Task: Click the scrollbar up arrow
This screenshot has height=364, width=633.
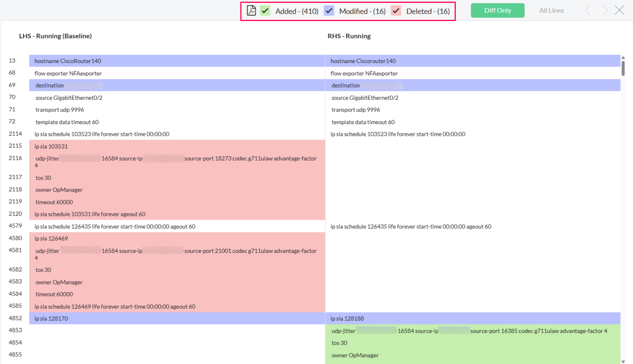Action: [x=623, y=58]
